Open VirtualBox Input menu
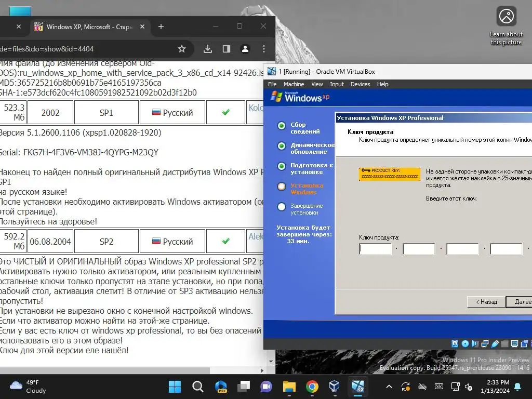Image resolution: width=532 pixels, height=399 pixels. [x=337, y=84]
